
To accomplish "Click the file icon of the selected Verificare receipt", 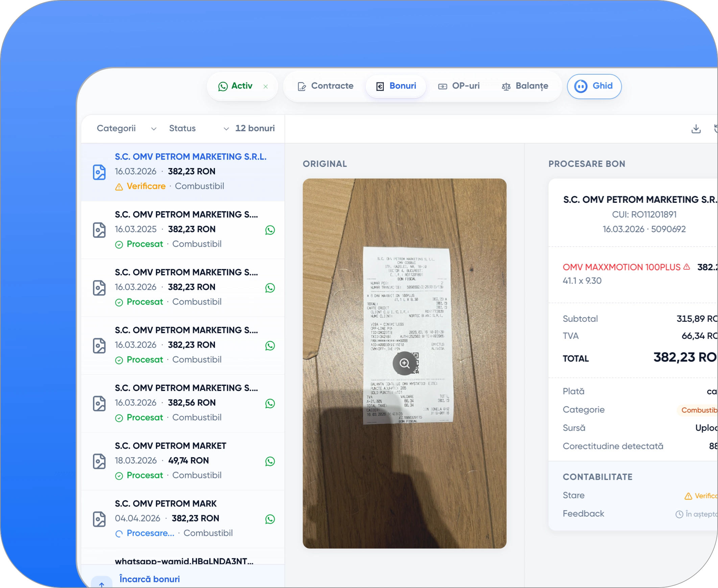I will coord(99,172).
